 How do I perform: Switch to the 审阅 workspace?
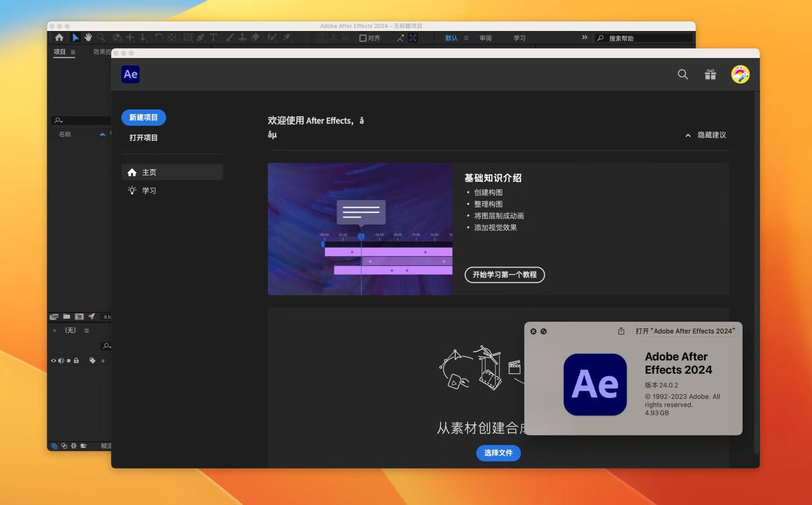click(486, 38)
